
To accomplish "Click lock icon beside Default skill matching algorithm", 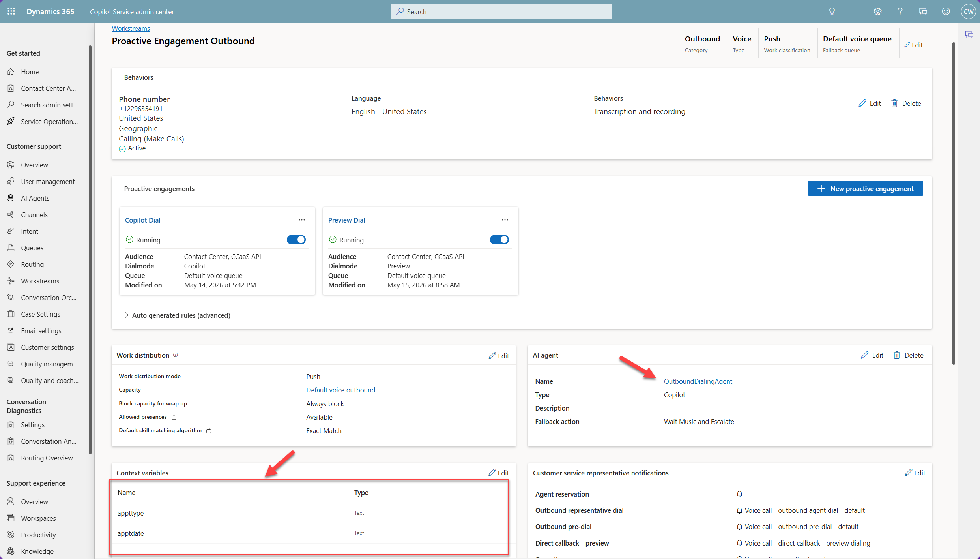I will (x=209, y=431).
